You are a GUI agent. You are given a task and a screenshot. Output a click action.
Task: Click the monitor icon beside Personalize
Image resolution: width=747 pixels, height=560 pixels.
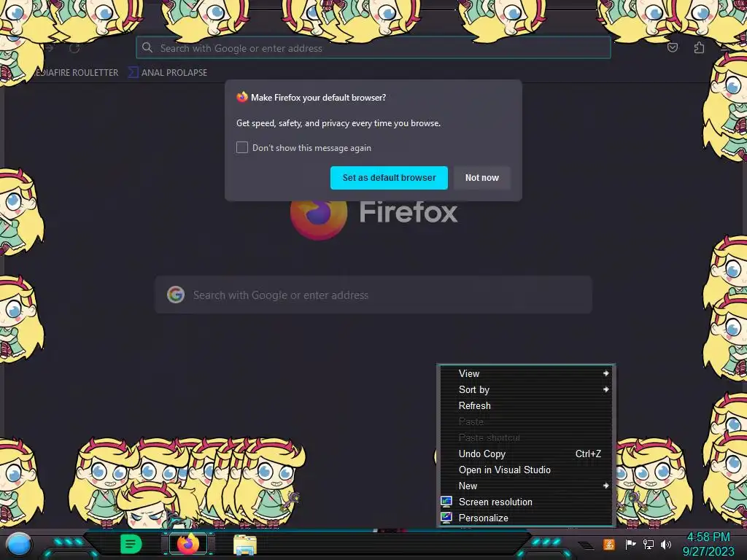[x=446, y=518]
